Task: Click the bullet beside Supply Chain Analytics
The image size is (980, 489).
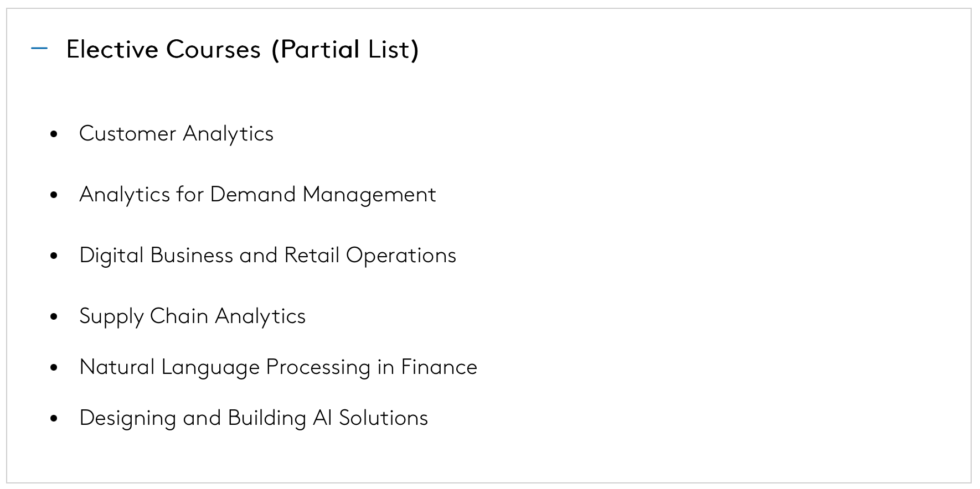Action: pyautogui.click(x=54, y=316)
